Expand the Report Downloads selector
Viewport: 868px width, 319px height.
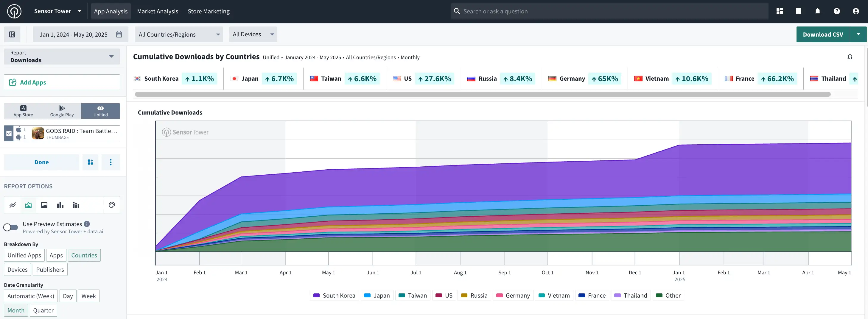[62, 57]
